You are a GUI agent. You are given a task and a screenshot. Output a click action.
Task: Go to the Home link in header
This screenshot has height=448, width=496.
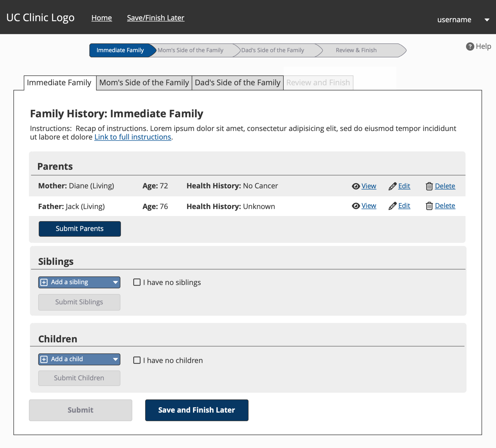tap(102, 18)
